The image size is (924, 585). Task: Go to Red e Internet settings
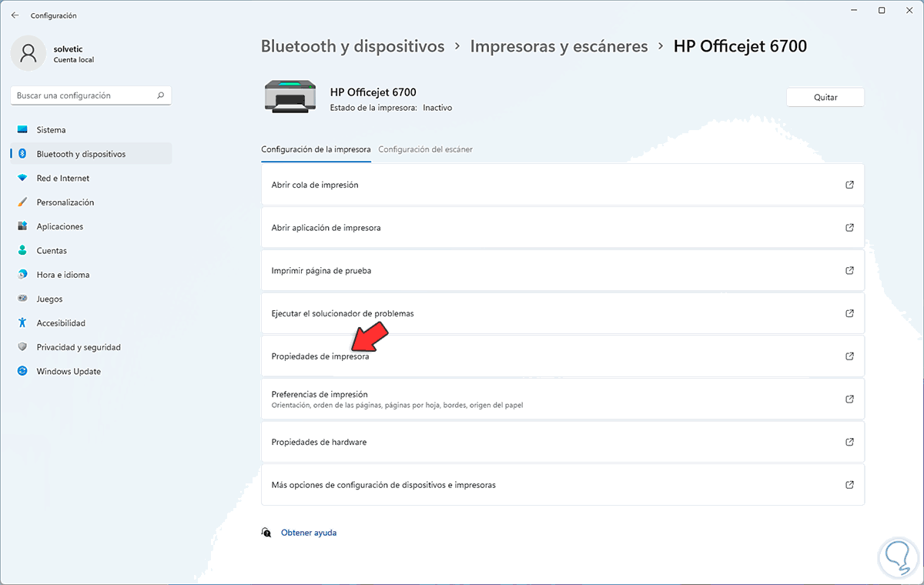pyautogui.click(x=91, y=178)
